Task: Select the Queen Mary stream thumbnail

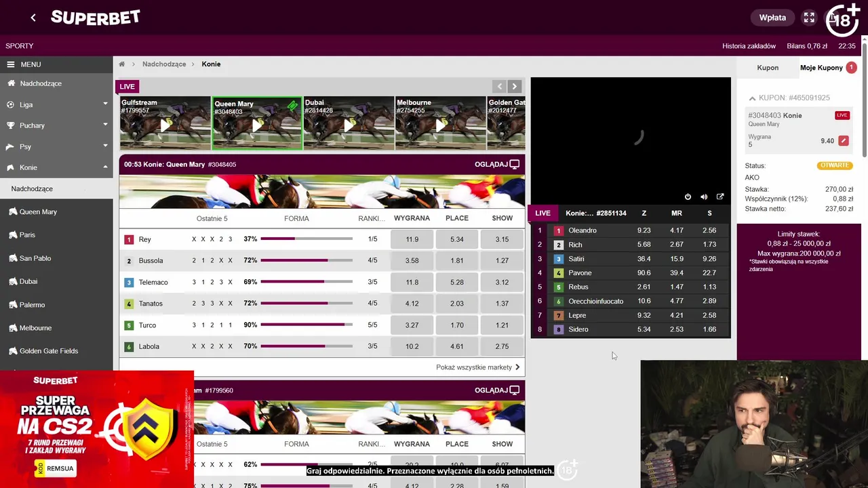Action: 257,123
